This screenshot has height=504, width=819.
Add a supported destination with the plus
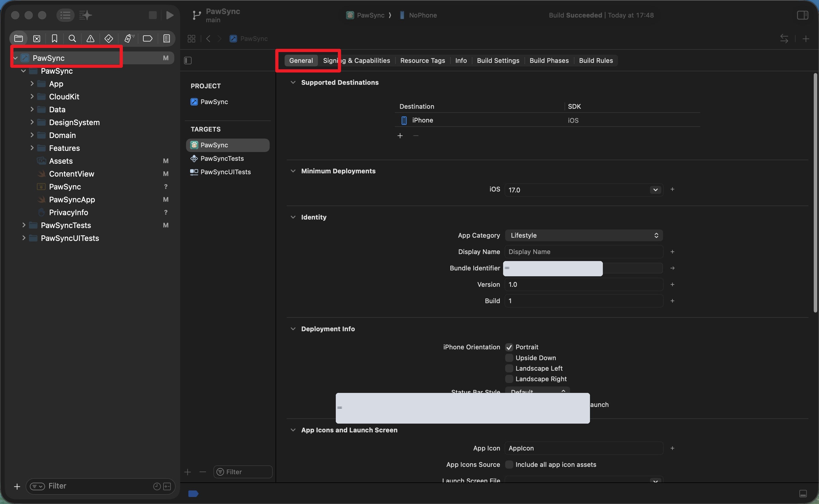[x=400, y=136]
